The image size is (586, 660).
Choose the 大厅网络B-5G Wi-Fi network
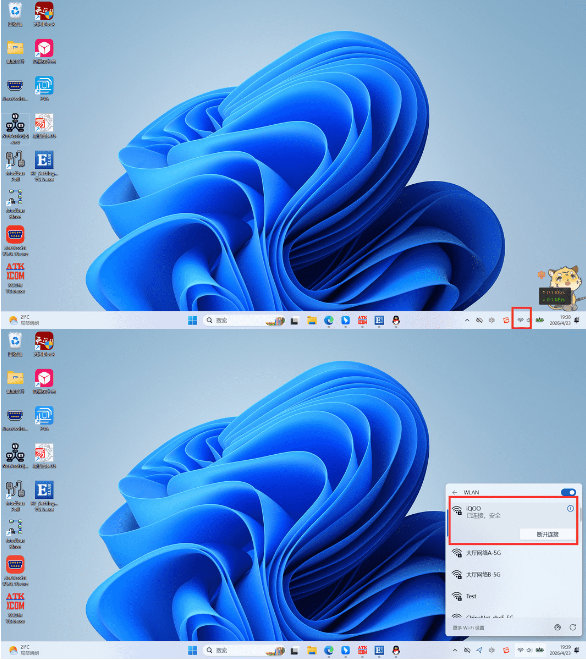[513, 574]
